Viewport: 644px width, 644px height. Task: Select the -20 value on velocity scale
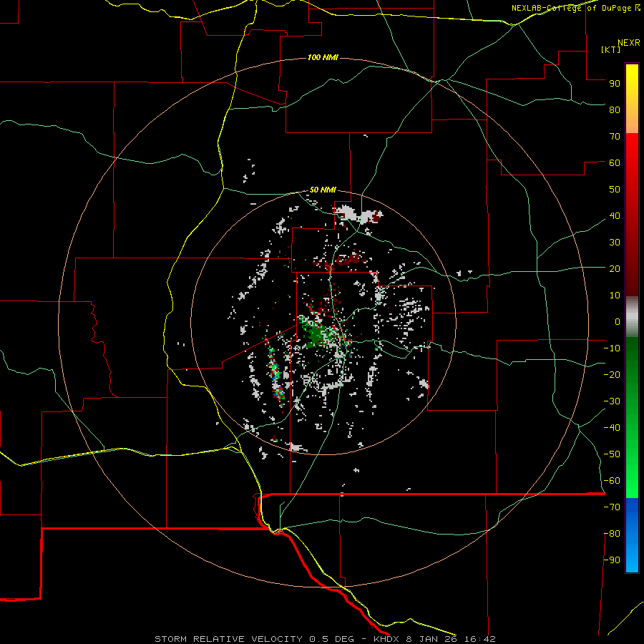[612, 374]
